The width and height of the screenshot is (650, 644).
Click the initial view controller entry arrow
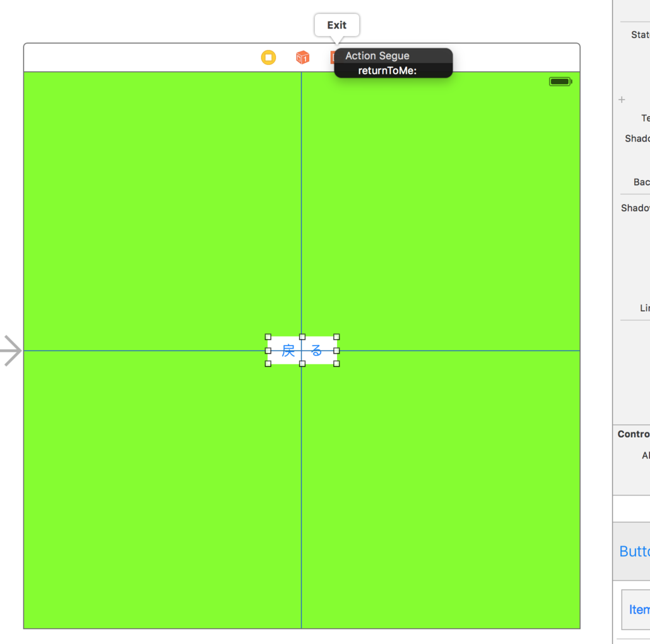click(x=11, y=351)
